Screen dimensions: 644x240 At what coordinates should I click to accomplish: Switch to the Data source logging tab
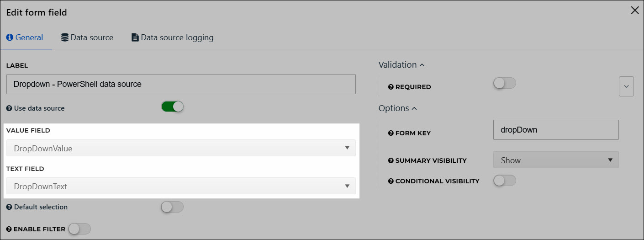(x=172, y=37)
